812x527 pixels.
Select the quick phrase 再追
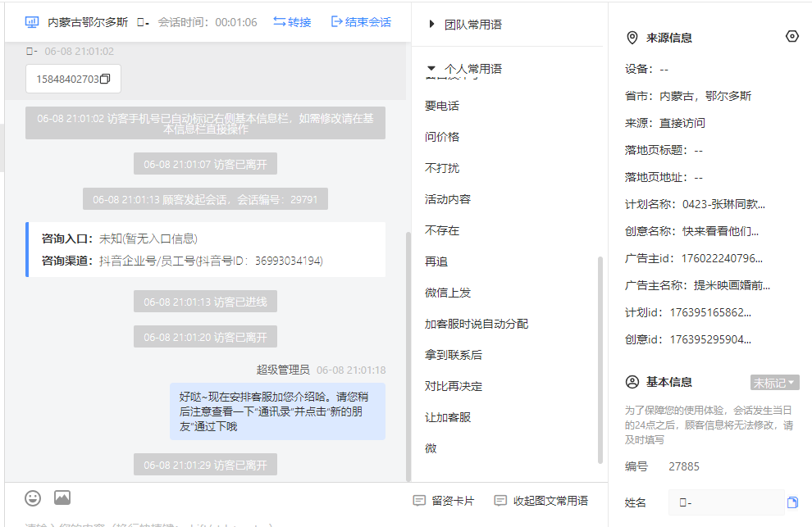click(x=436, y=261)
